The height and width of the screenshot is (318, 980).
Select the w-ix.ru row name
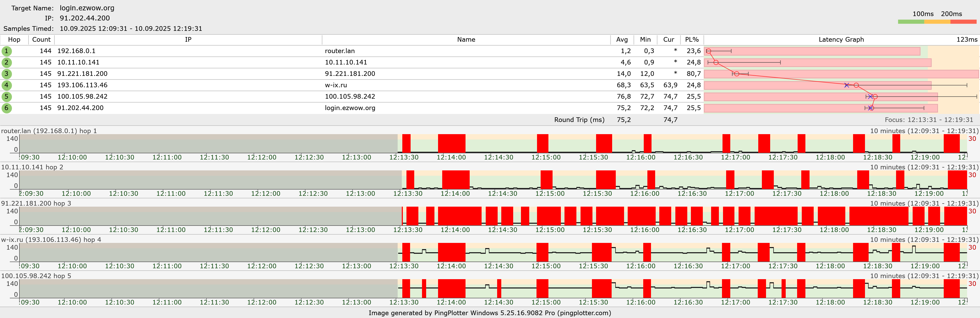[x=336, y=85]
